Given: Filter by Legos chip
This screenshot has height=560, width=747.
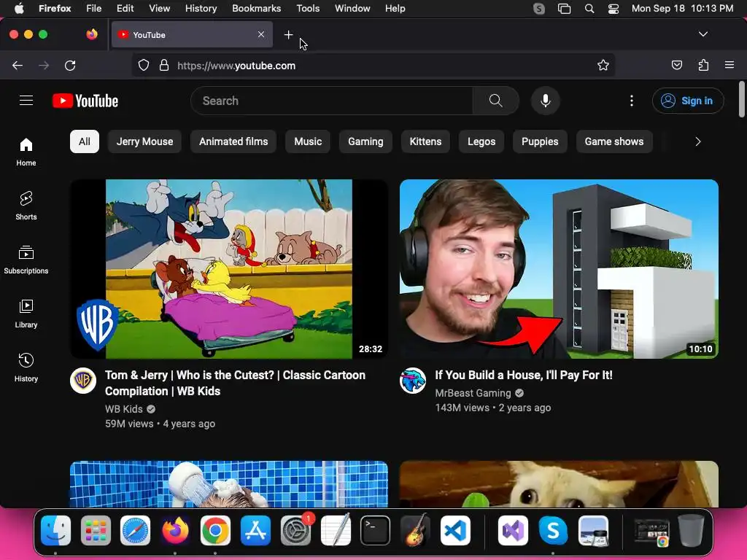Looking at the screenshot, I should [x=481, y=141].
